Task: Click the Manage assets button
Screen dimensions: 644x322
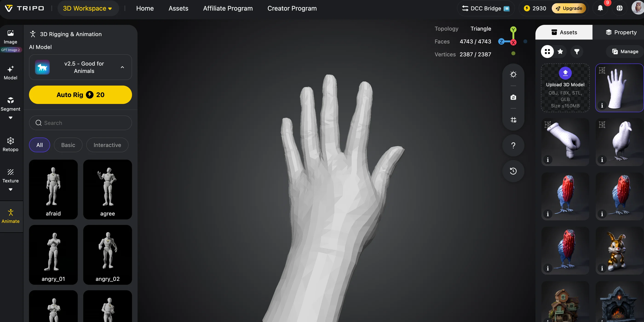Action: click(625, 52)
